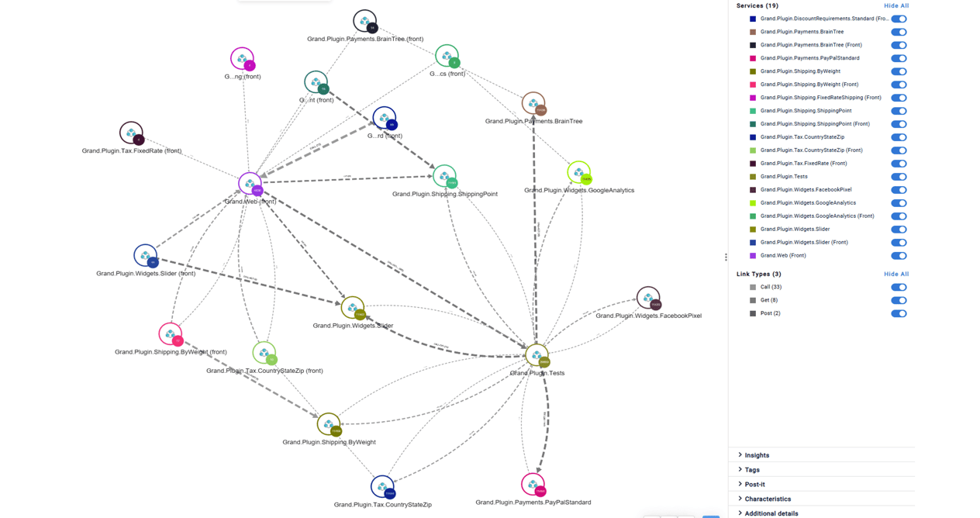This screenshot has width=980, height=518.
Task: Toggle the Get (8) link type
Action: 899,300
